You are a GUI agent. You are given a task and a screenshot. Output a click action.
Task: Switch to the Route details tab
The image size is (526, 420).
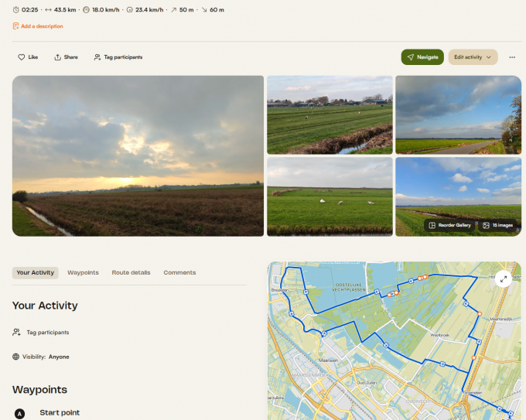131,272
